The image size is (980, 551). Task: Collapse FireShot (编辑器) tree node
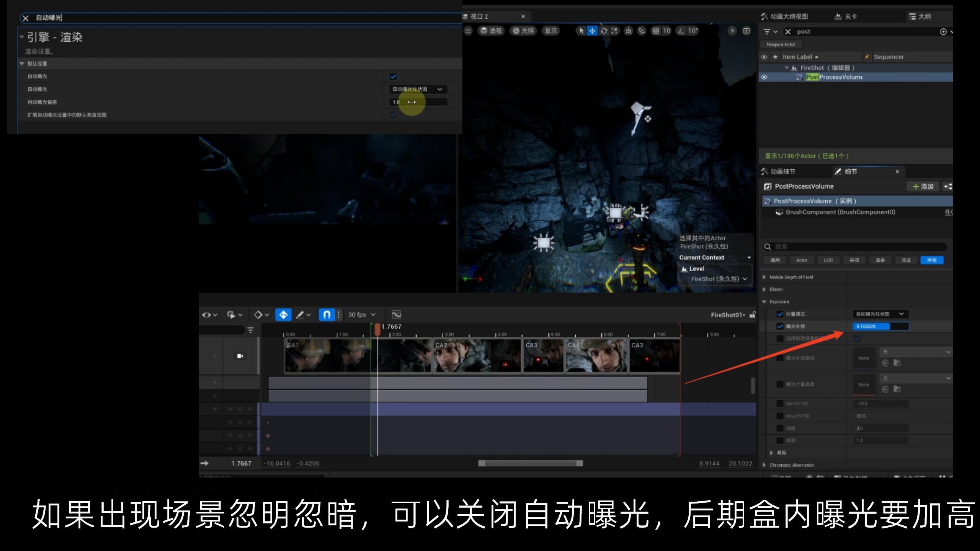(x=787, y=68)
